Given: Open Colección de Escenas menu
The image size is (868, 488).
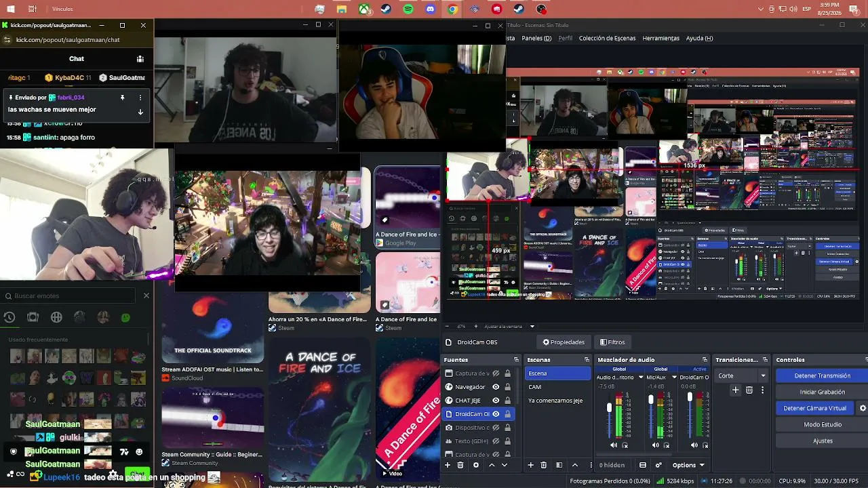Looking at the screenshot, I should pos(607,39).
